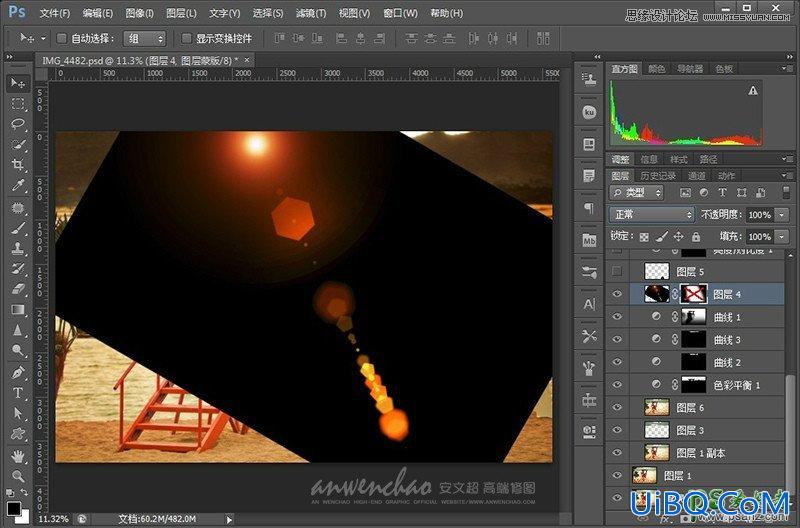The width and height of the screenshot is (800, 528).
Task: Select the Lasso tool
Action: coord(18,124)
